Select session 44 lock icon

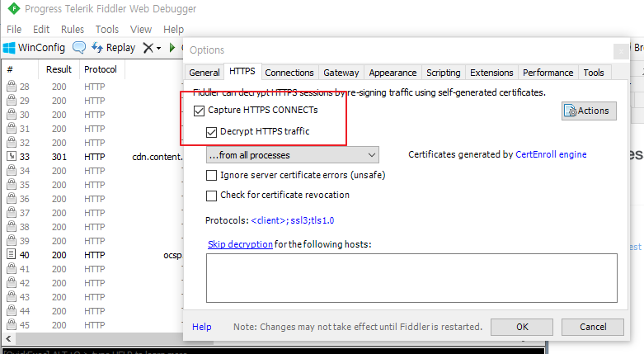point(12,310)
